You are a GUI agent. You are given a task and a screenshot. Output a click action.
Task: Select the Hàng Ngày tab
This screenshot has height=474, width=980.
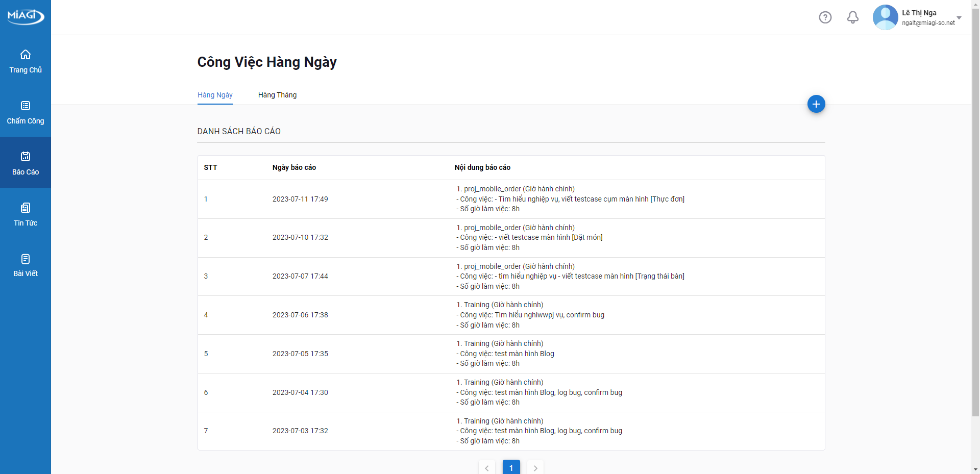[x=215, y=95]
